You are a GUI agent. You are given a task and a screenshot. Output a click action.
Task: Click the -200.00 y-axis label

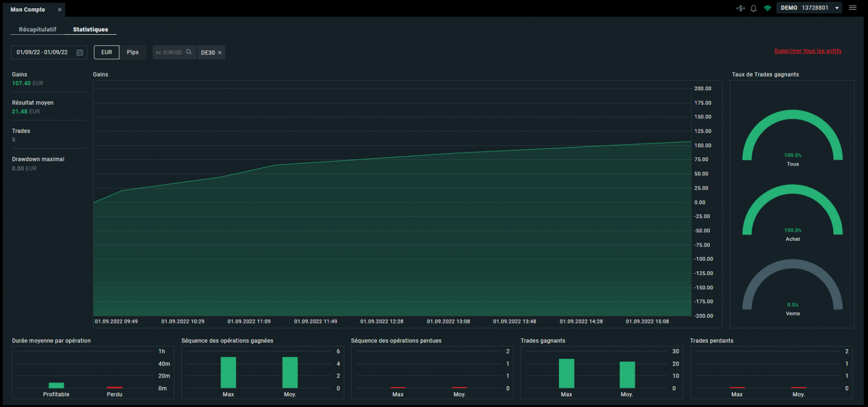[704, 316]
